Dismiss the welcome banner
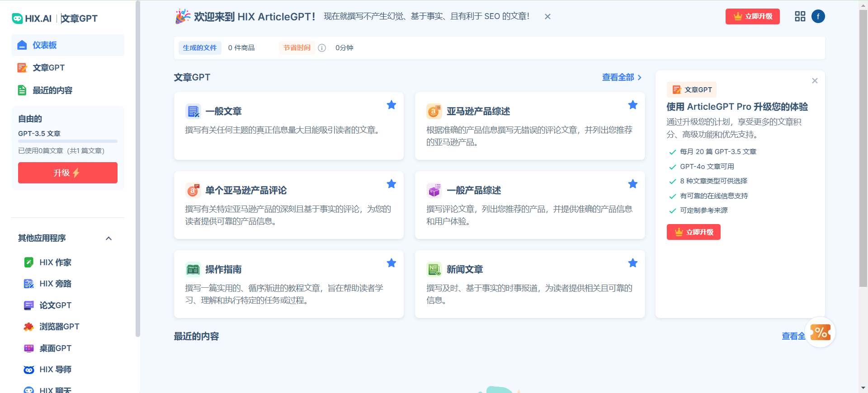The height and width of the screenshot is (393, 868). tap(547, 16)
